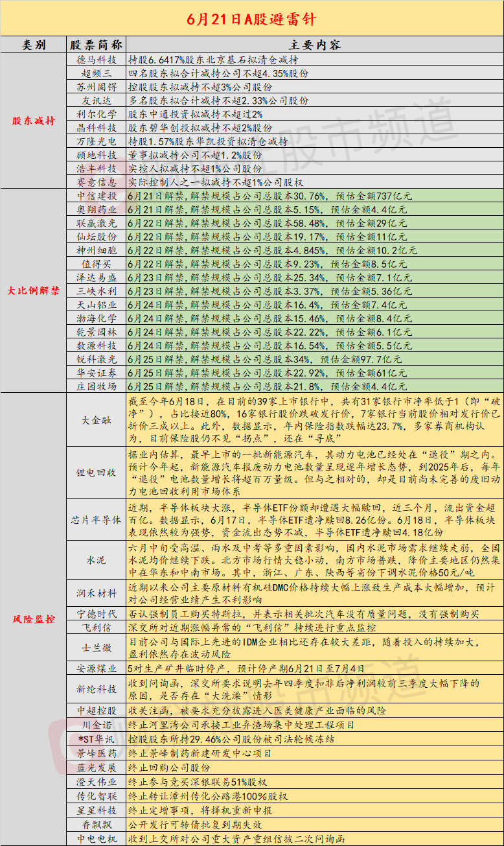Select stock name 德马科技
504x846 pixels.
(96, 59)
